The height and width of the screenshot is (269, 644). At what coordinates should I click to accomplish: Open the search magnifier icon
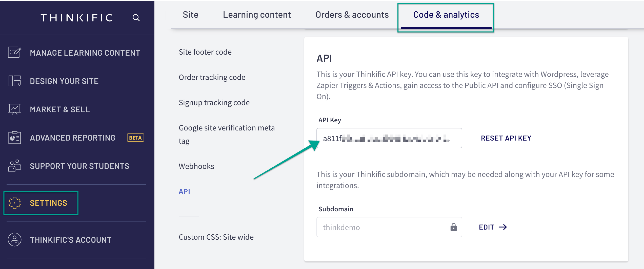(x=136, y=17)
